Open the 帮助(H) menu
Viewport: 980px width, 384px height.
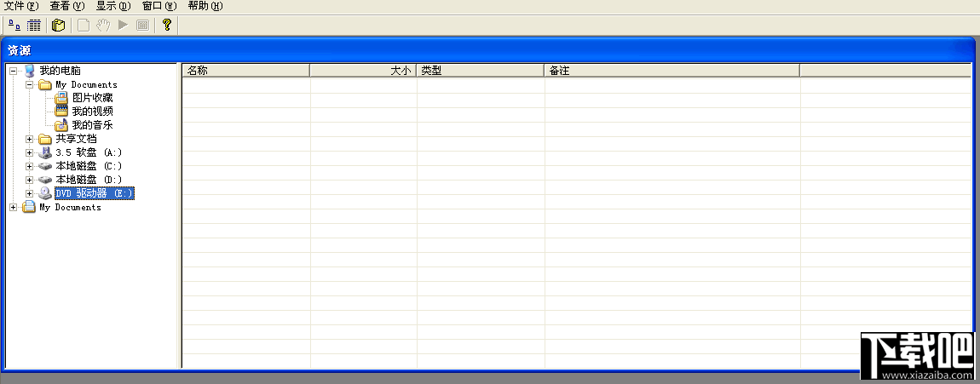pyautogui.click(x=205, y=6)
